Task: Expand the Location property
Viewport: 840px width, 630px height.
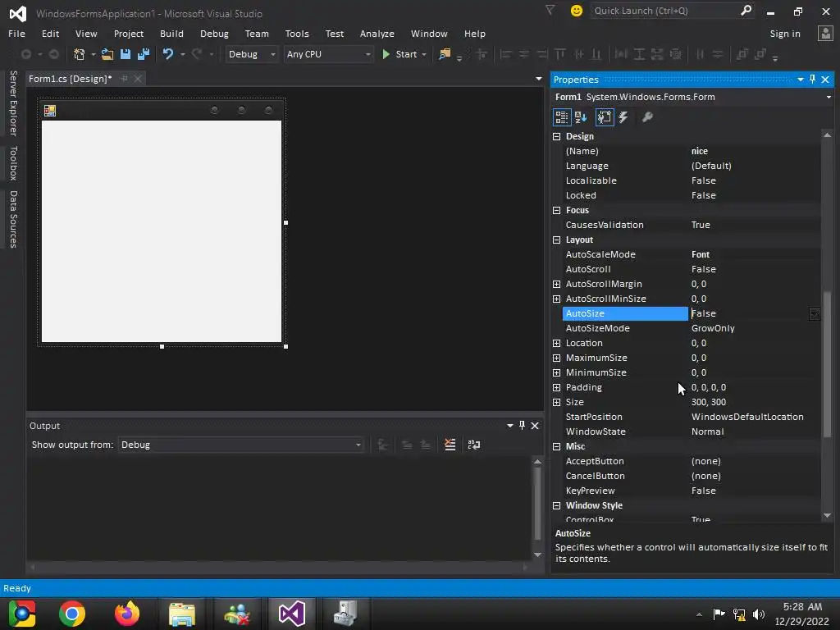Action: [x=557, y=344]
